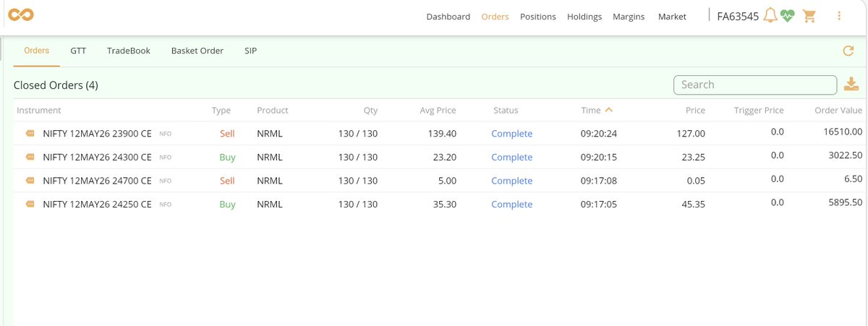Click the order value 3022.50
Viewport: 868px width, 326px height.
click(846, 155)
